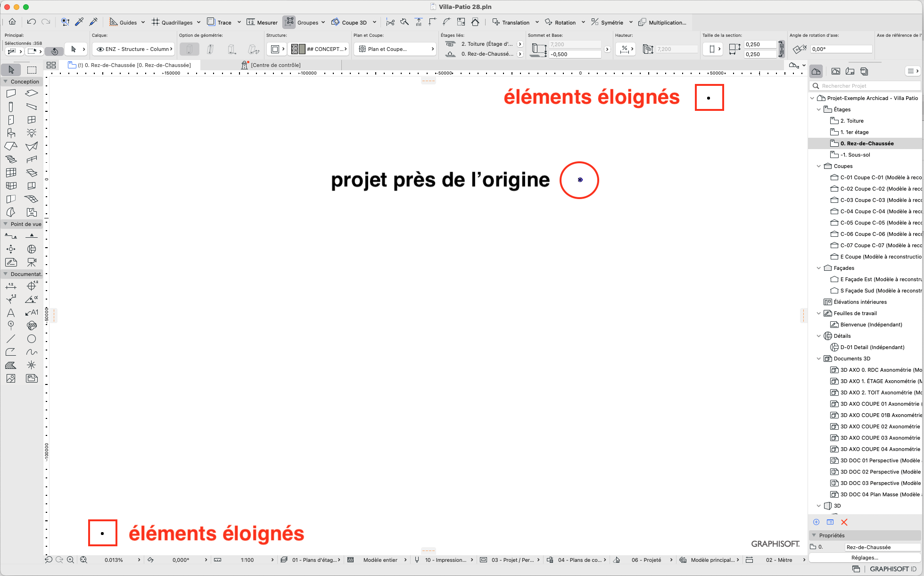This screenshot has width=924, height=576.
Task: Open the View Map navigator tab
Action: click(x=836, y=71)
